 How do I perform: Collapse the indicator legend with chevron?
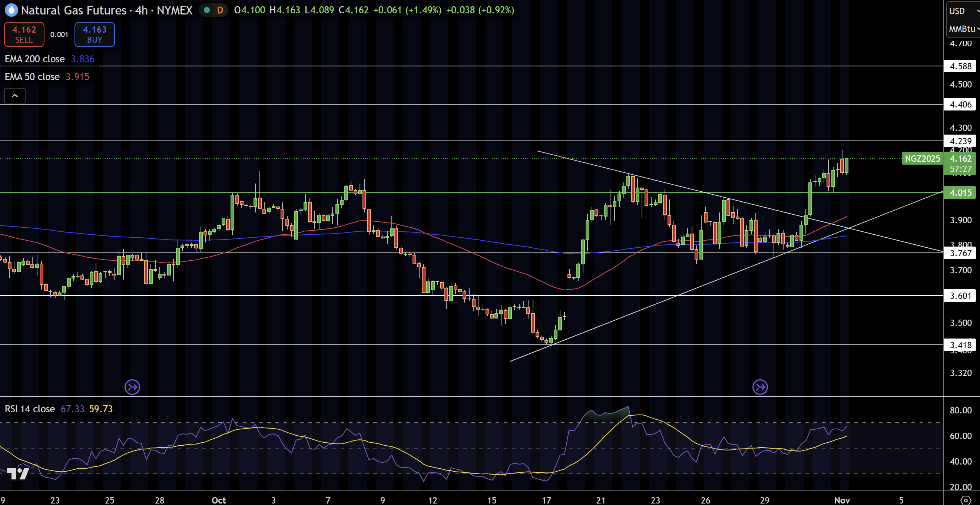pyautogui.click(x=15, y=96)
